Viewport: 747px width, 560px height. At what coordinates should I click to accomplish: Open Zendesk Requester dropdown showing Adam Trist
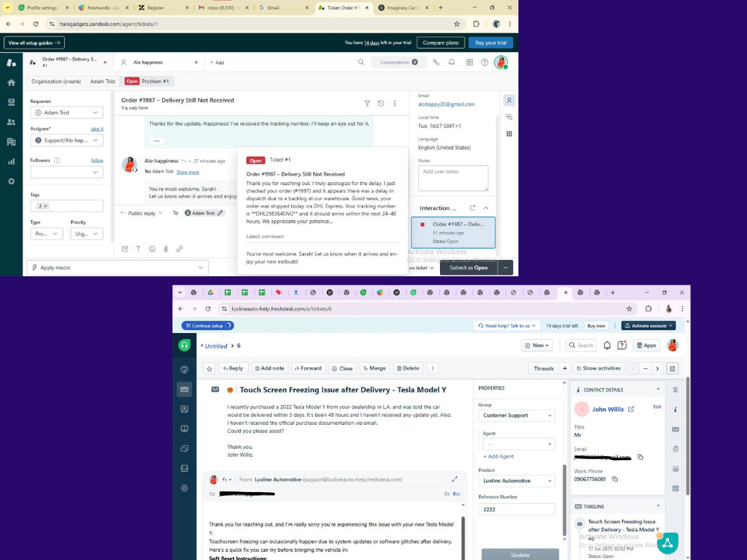coord(66,113)
